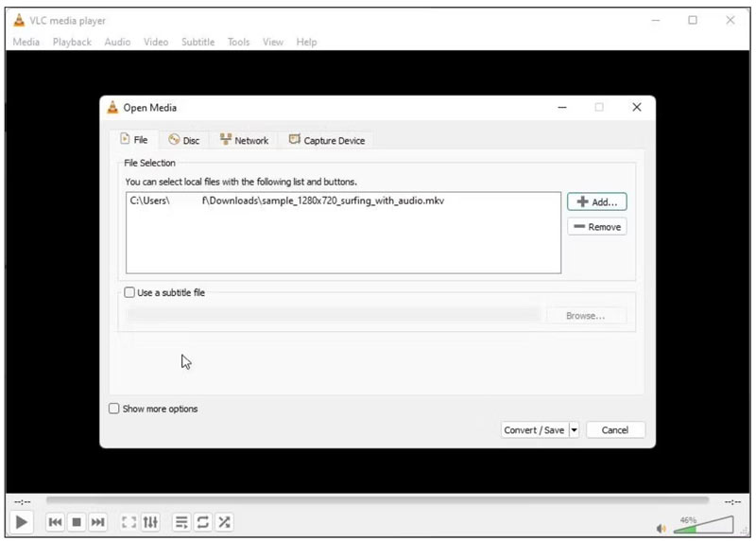The image size is (756, 541).
Task: Click the cone icon in Open Media title bar
Action: [x=112, y=107]
